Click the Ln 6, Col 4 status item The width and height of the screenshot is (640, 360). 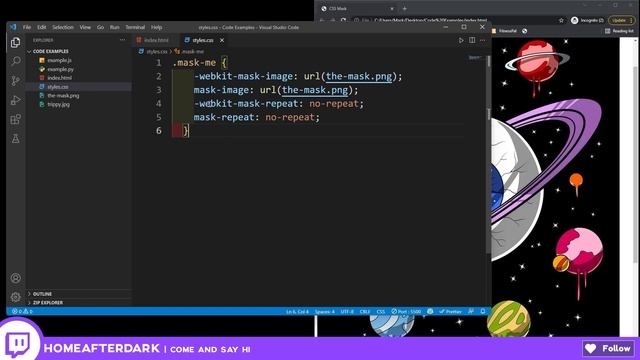(297, 311)
